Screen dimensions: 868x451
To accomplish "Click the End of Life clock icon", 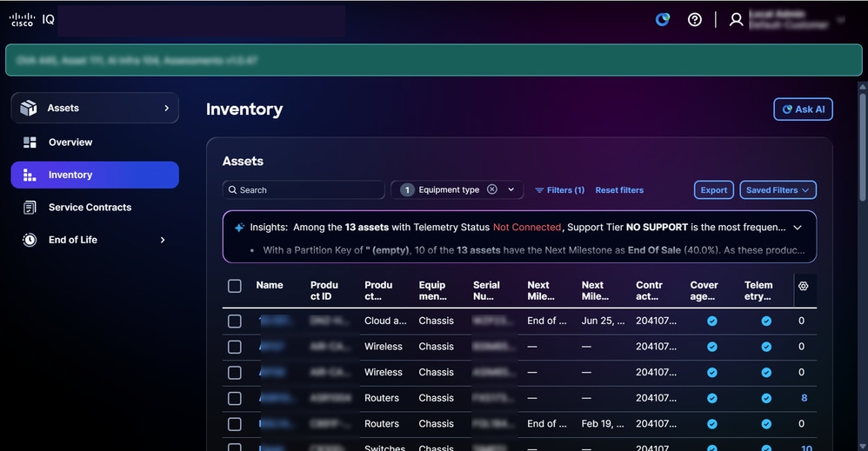I will point(30,240).
